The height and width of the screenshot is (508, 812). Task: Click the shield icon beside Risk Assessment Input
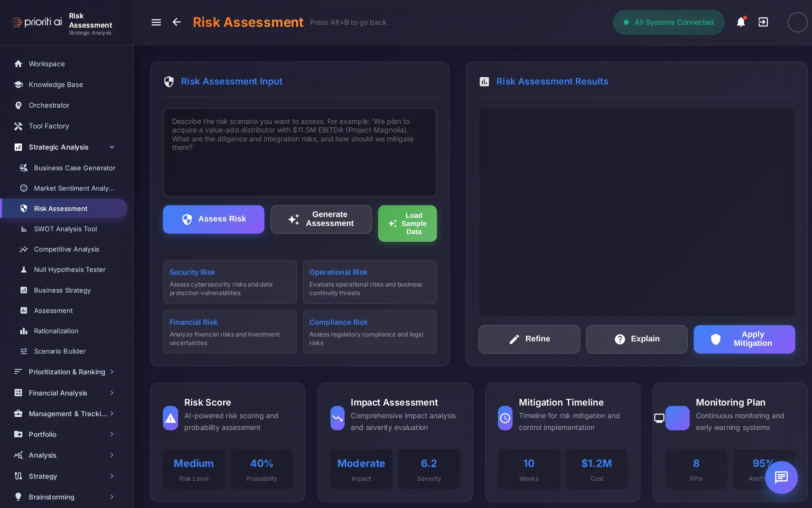pyautogui.click(x=169, y=82)
